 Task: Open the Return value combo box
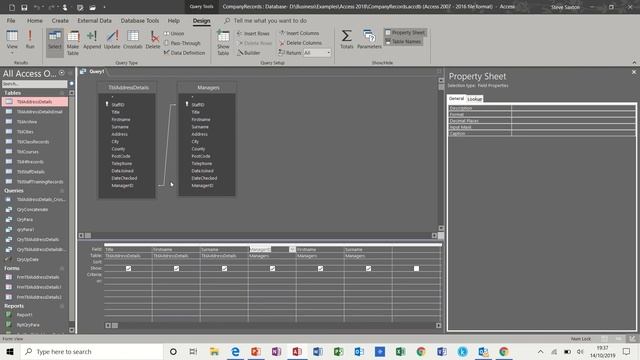[x=317, y=53]
